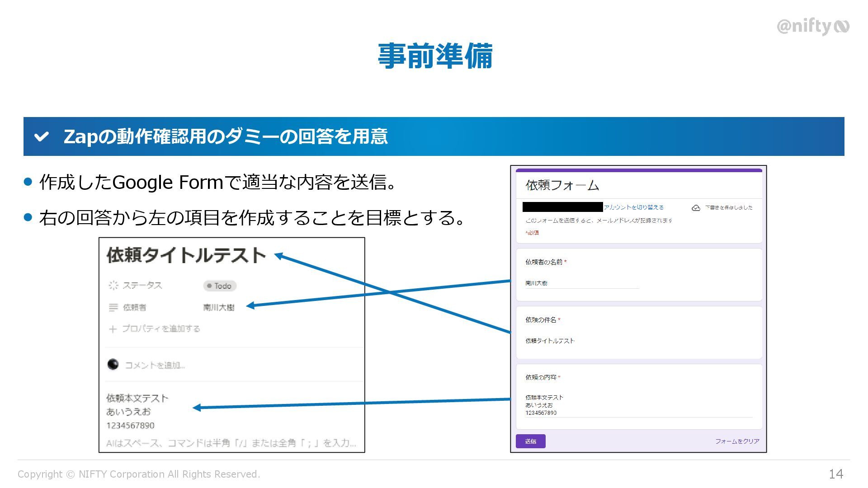Click the cloud draft-saved icon
The image size is (868, 488).
click(696, 208)
